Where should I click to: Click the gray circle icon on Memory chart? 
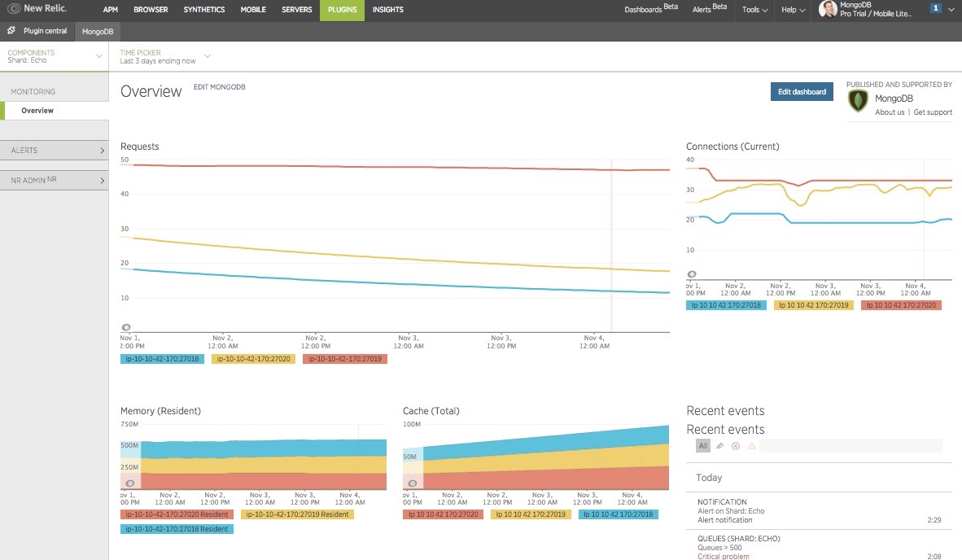(x=130, y=483)
